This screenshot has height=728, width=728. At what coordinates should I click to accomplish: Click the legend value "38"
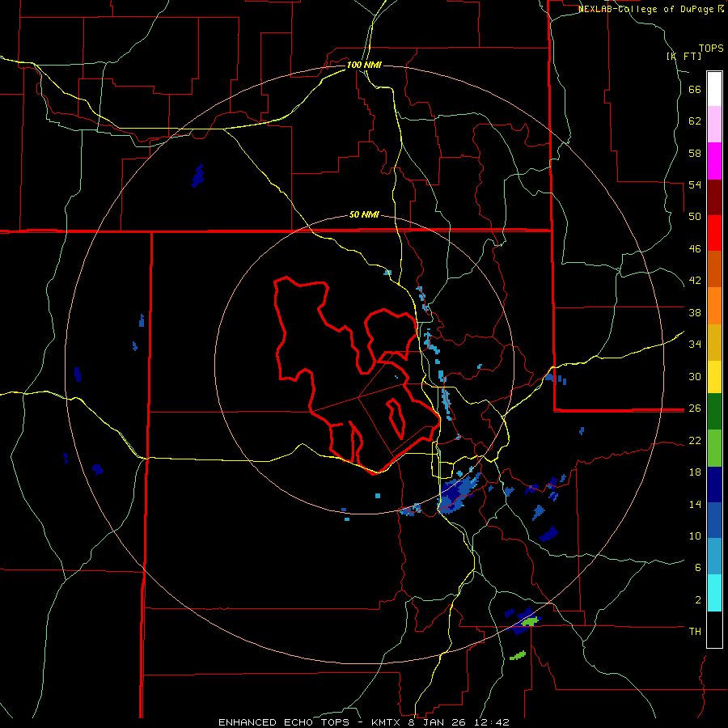(x=695, y=312)
